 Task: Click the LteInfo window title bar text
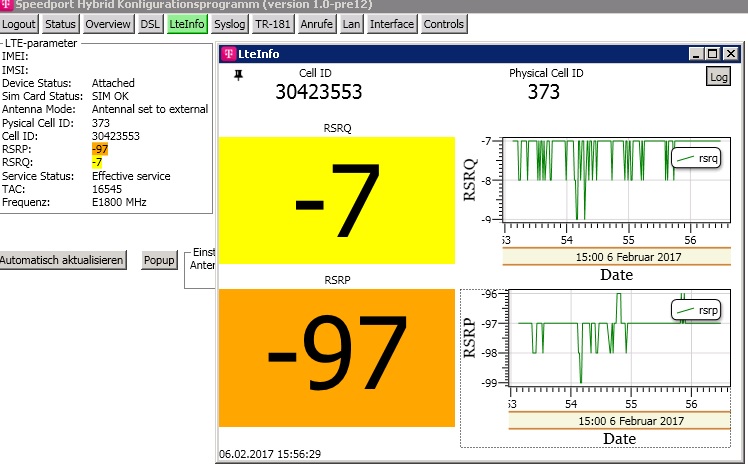click(259, 53)
